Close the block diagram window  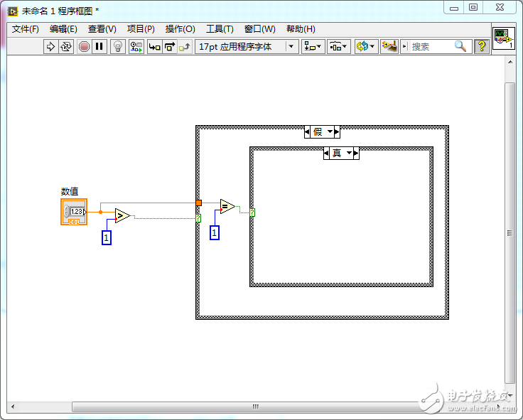[500, 7]
